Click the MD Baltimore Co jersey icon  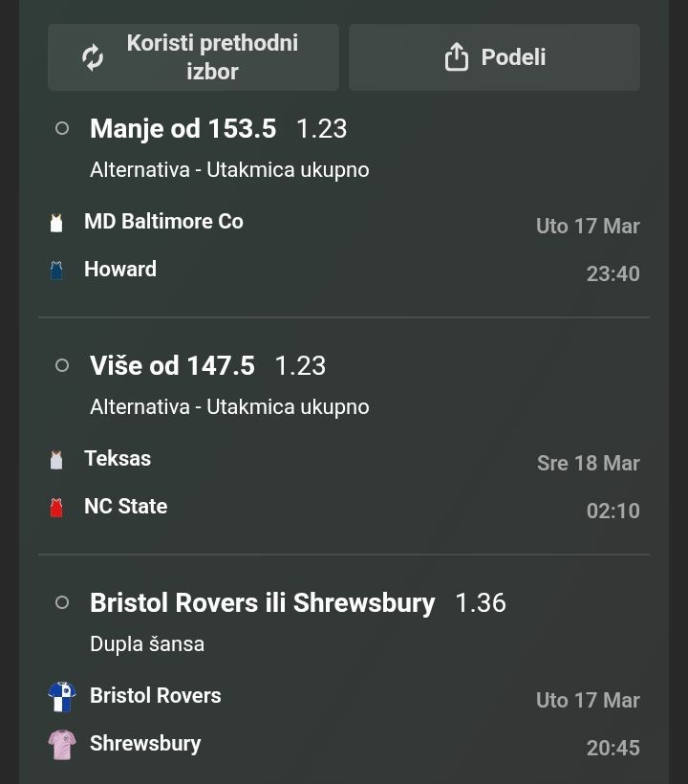tap(56, 223)
